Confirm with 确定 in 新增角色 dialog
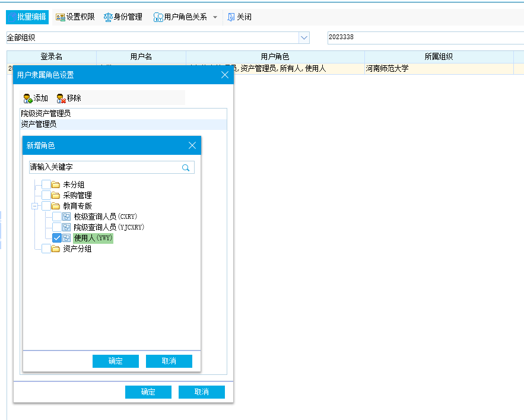The height and width of the screenshot is (420, 524). click(116, 361)
